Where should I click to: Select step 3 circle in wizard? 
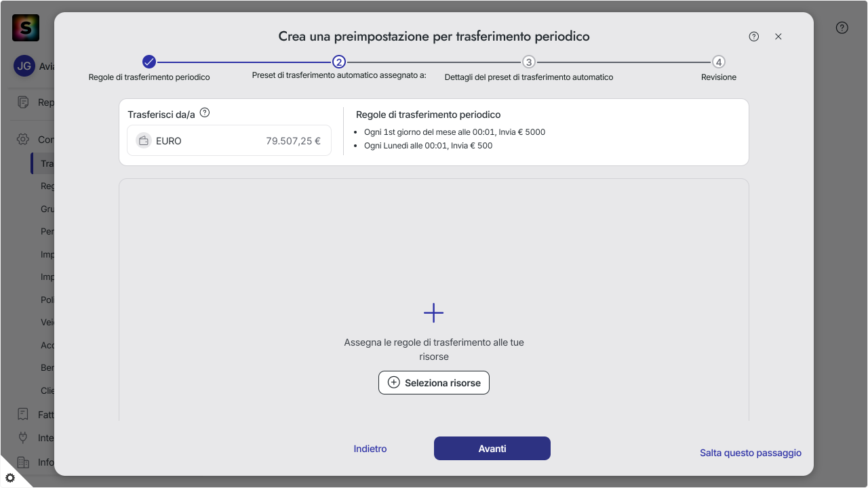coord(529,62)
